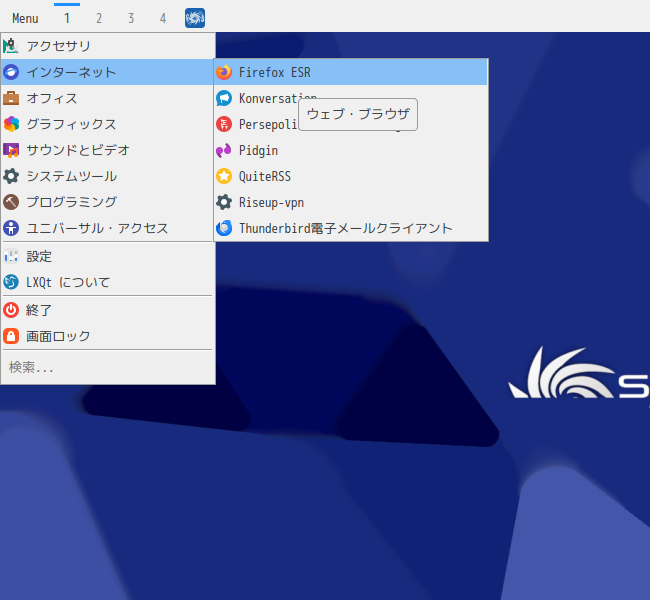The width and height of the screenshot is (650, 600).
Task: Click the ユニバーサル・アクセス accessibility icon
Action: [x=11, y=228]
